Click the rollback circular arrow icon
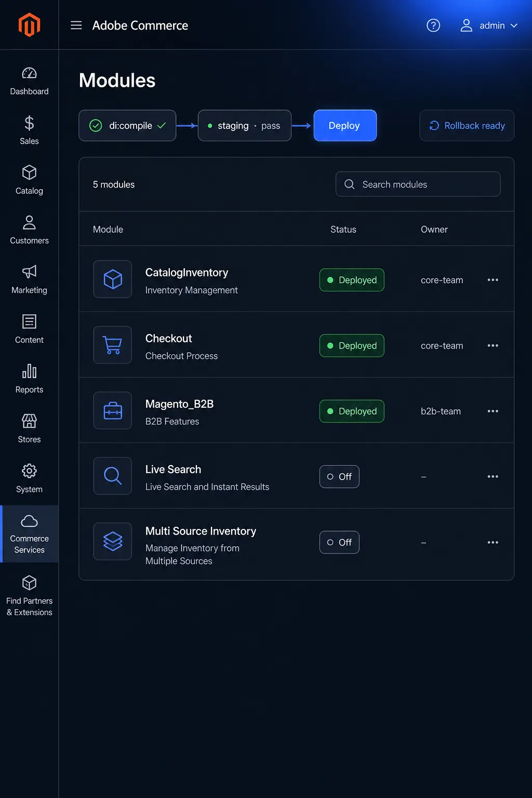Screen dimensions: 532x798 tap(434, 126)
